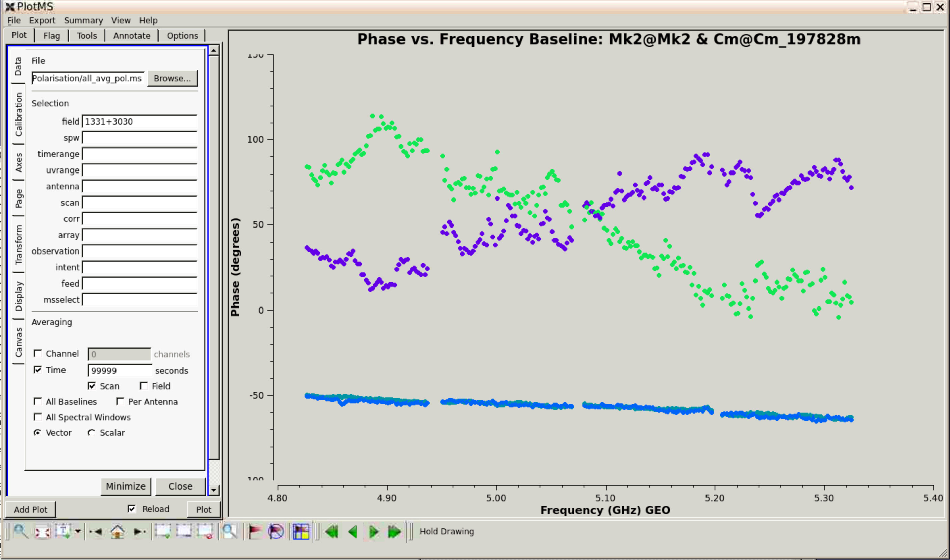Select the Plot tab

pos(19,35)
